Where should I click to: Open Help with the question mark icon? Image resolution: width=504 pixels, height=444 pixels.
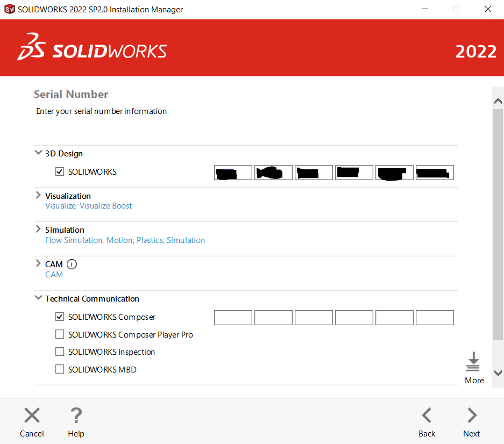point(76,416)
